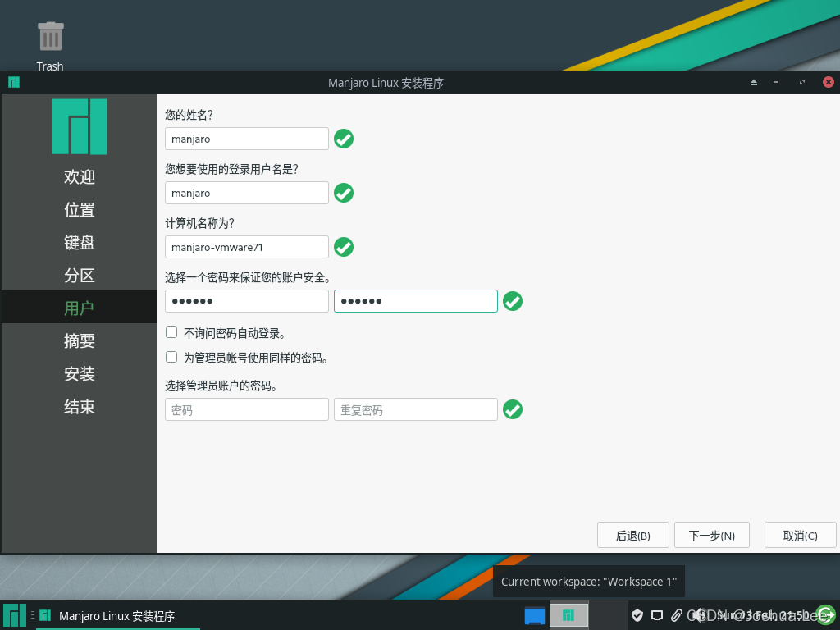Open the Manjaro start menu icon in taskbar
The width and height of the screenshot is (840, 630).
(15, 615)
